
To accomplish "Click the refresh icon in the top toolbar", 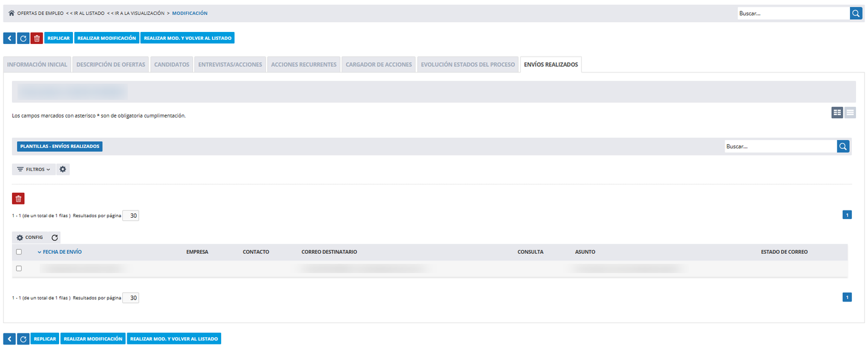I will click(23, 38).
